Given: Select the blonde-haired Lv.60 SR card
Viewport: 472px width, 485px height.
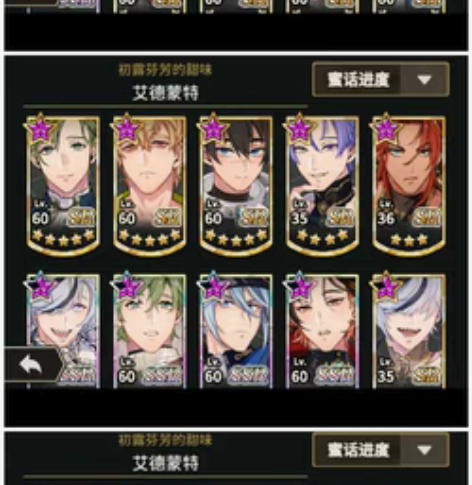Looking at the screenshot, I should [149, 185].
